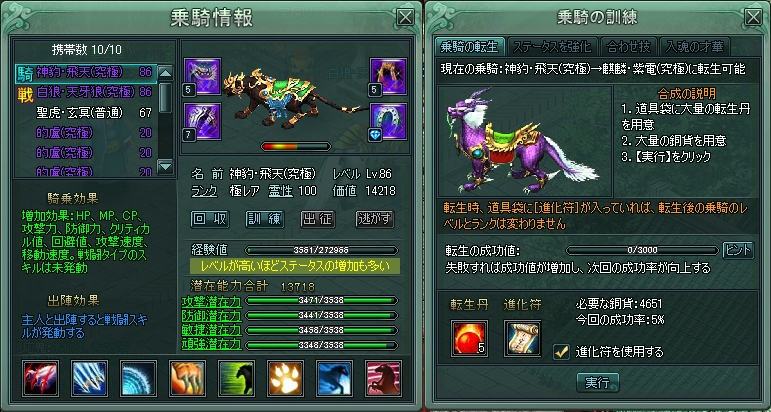Screen dimensions: 771x412
Task: Click the 転生の成功値 progress bar
Action: point(642,250)
